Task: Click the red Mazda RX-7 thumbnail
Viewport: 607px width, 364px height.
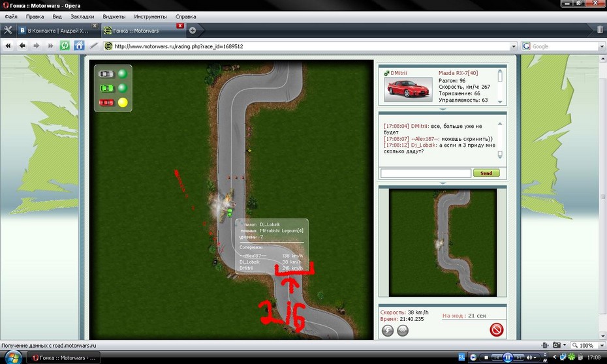Action: 408,89
